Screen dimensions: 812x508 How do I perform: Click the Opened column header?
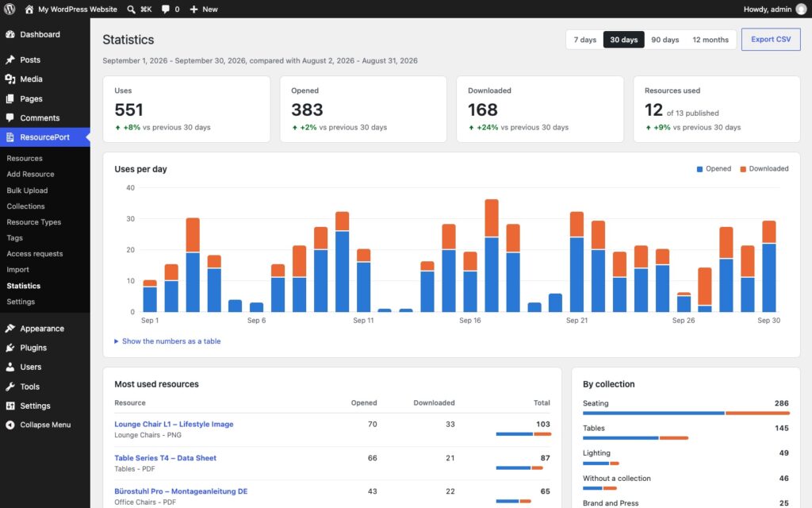point(364,402)
